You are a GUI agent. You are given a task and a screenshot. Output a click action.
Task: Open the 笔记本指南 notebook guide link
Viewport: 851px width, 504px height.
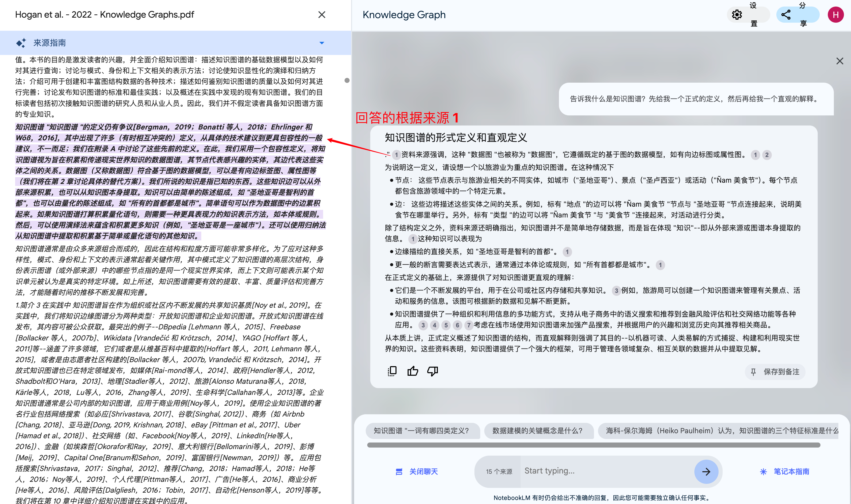[x=791, y=471]
